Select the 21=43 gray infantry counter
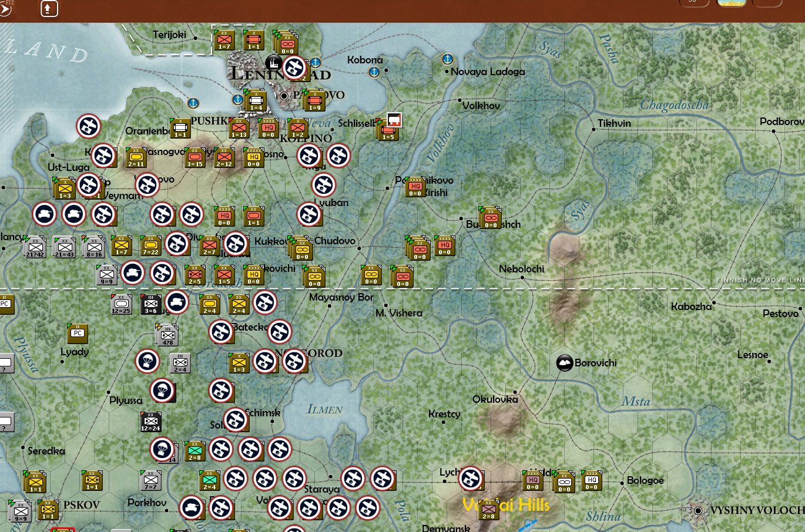Image resolution: width=805 pixels, height=532 pixels. [x=64, y=247]
